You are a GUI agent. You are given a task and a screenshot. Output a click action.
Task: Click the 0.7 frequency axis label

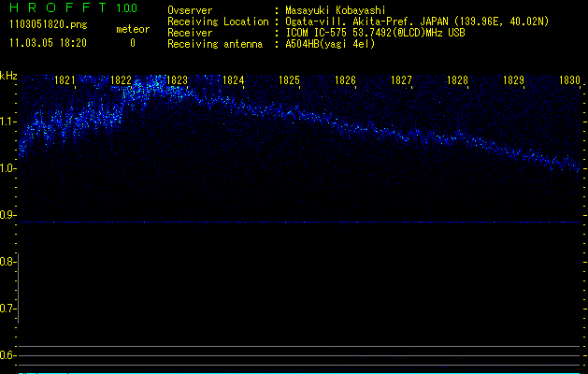[8, 308]
